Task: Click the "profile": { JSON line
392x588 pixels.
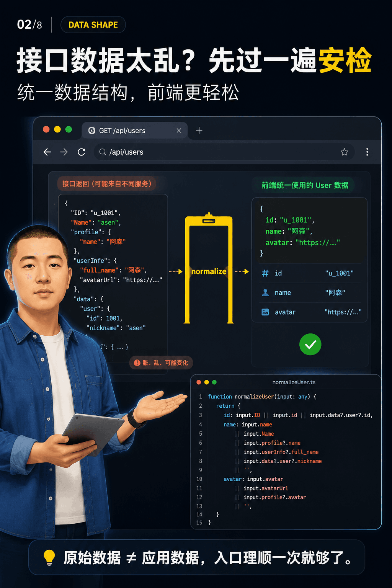Action: (x=91, y=232)
